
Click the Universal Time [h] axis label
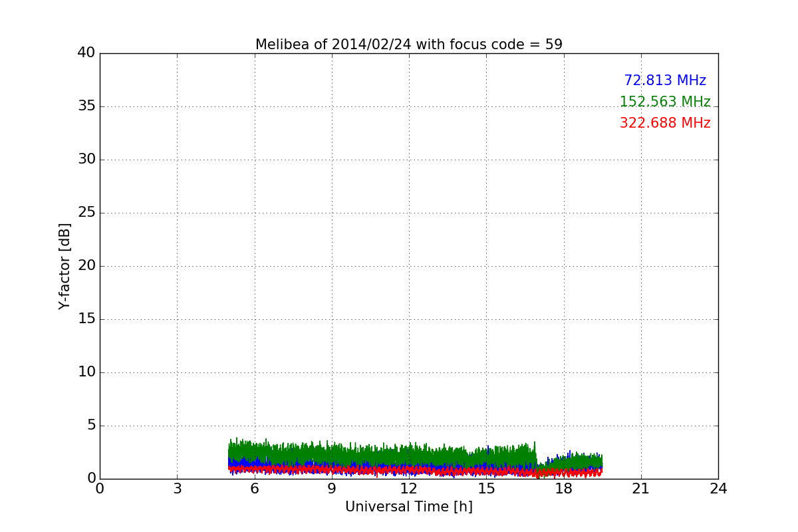[x=409, y=507]
